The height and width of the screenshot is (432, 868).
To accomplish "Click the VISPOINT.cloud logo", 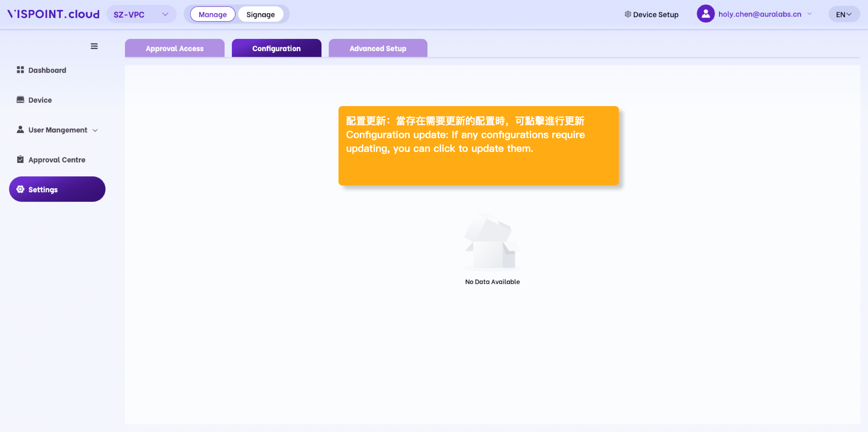I will [53, 14].
